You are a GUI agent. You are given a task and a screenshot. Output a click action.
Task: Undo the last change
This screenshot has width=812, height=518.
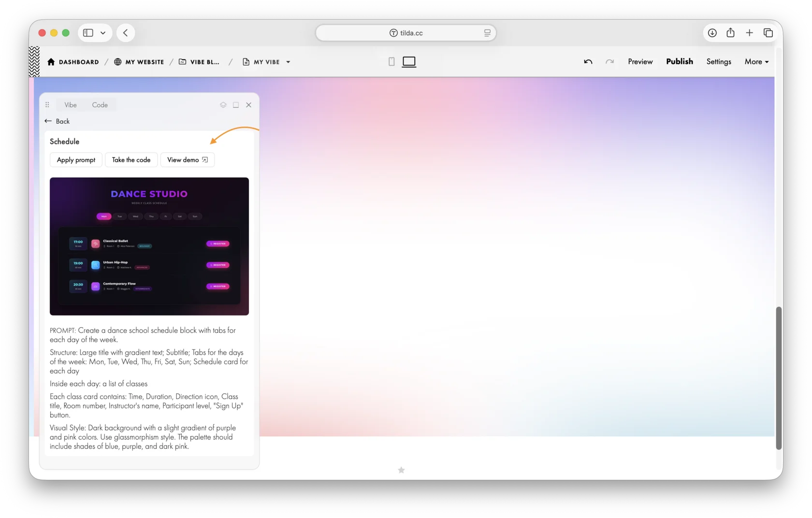[588, 61]
